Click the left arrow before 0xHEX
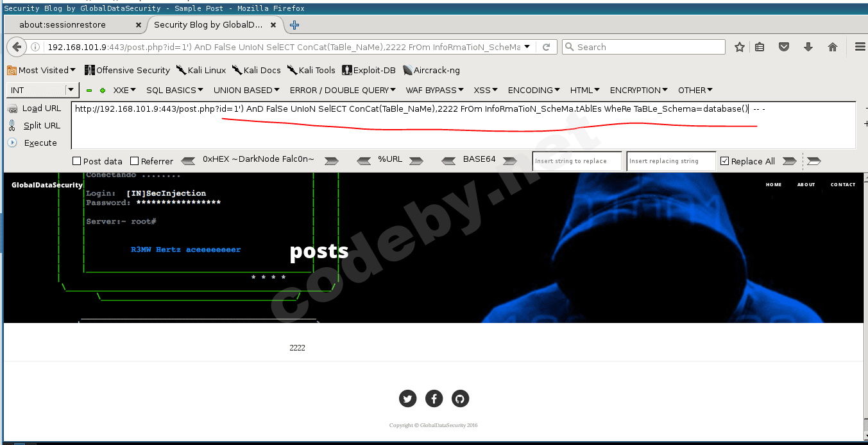 coord(189,161)
